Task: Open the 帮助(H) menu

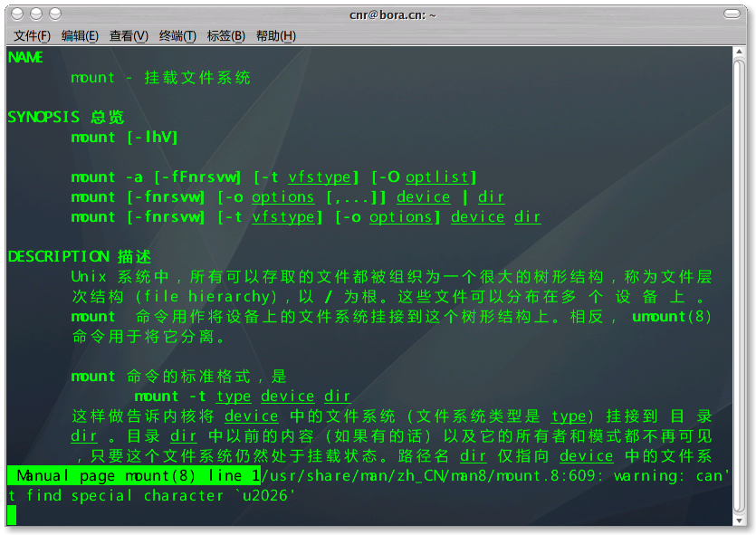Action: click(276, 36)
